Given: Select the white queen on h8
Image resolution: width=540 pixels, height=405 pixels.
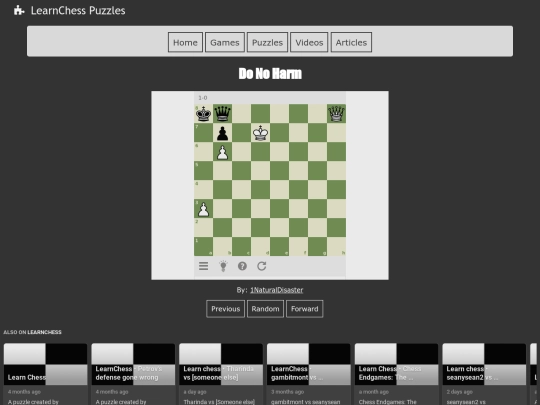Looking at the screenshot, I should (x=336, y=114).
